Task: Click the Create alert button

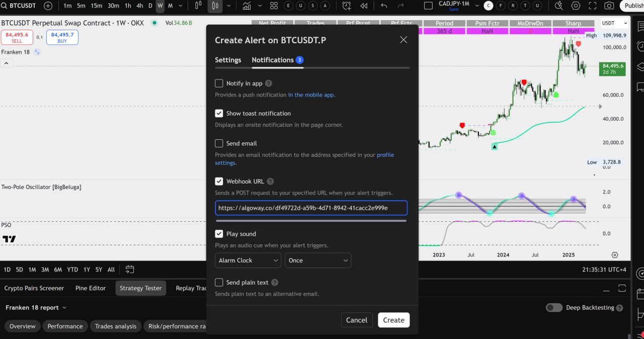Action: click(393, 320)
